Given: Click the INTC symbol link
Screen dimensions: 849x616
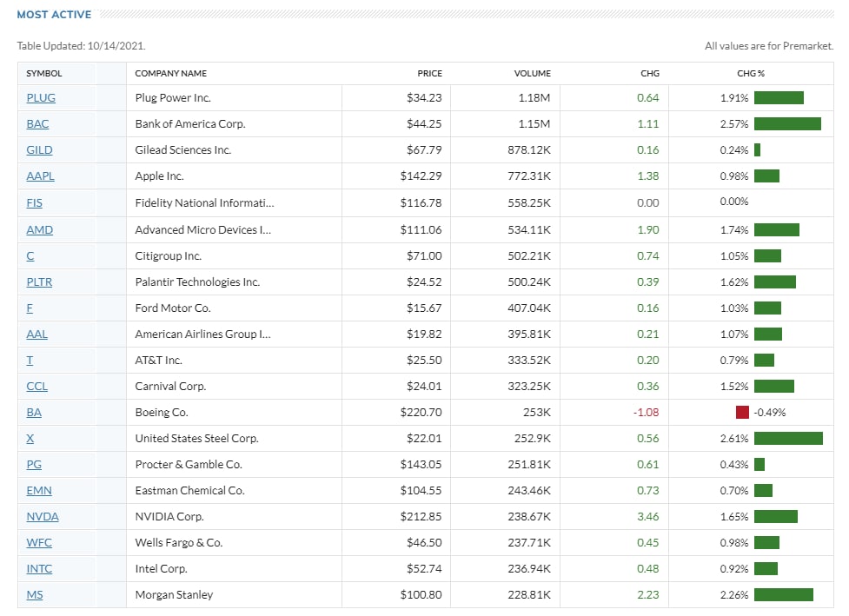Looking at the screenshot, I should pyautogui.click(x=39, y=568).
